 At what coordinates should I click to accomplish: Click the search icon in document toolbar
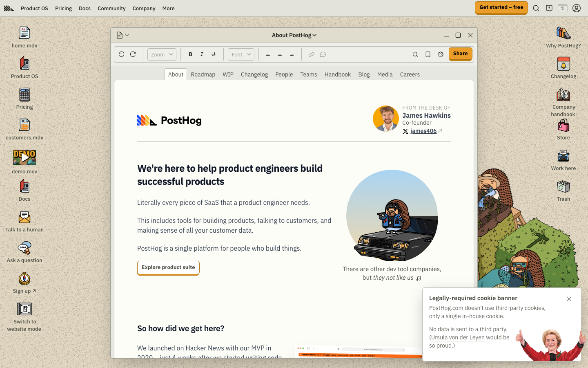click(x=415, y=54)
